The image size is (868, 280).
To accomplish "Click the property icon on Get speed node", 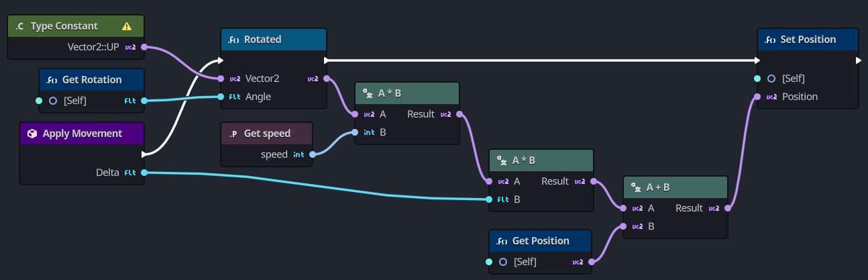I will click(x=233, y=134).
